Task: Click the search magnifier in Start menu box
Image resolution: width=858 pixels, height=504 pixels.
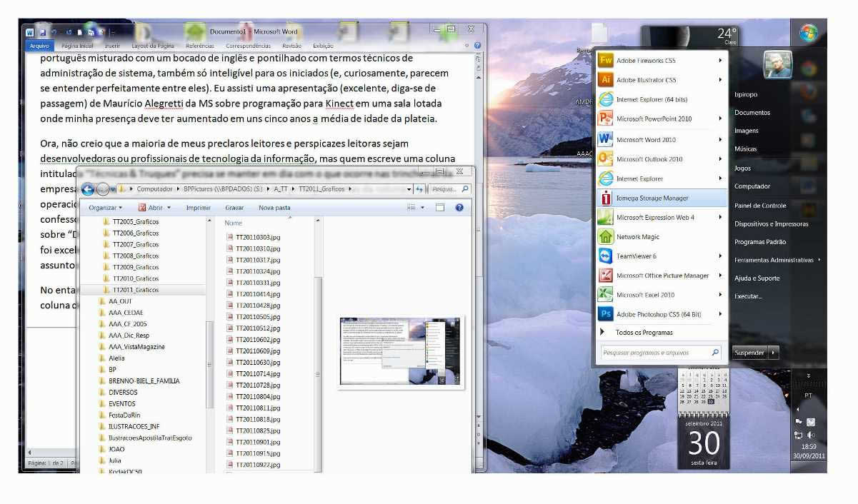Action: pos(715,353)
